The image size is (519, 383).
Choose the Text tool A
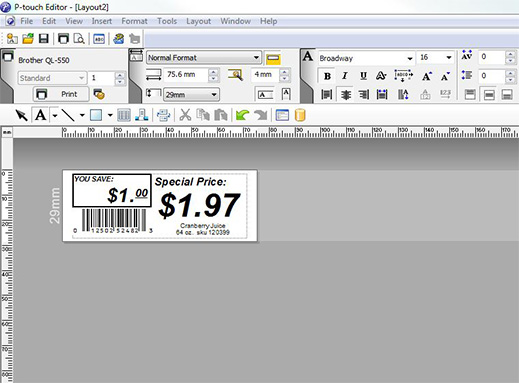tap(41, 115)
